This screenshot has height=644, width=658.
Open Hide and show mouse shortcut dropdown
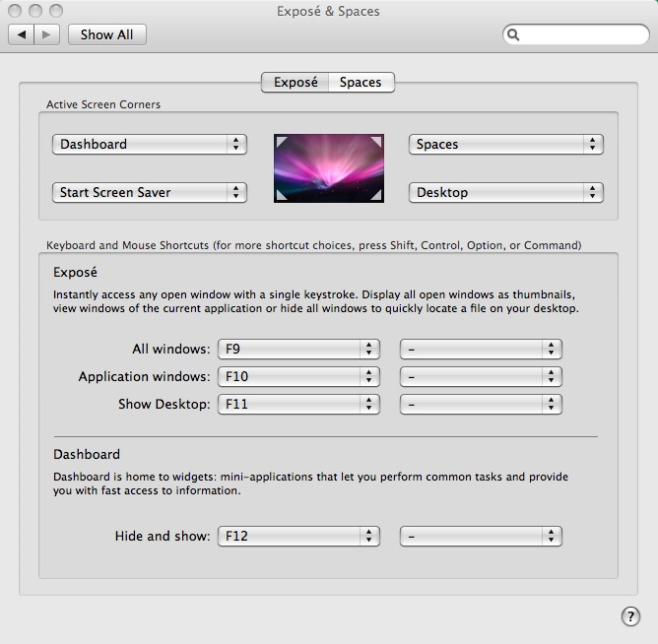tap(481, 537)
